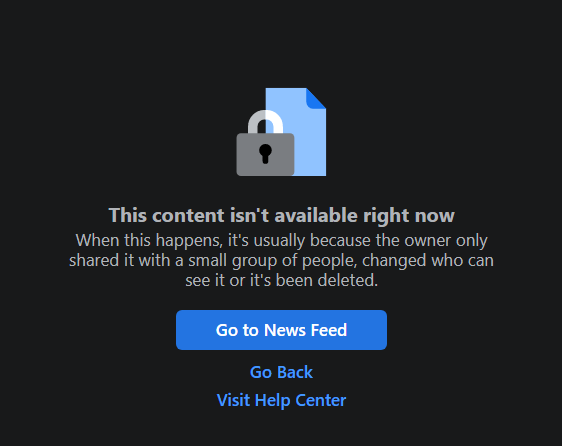The height and width of the screenshot is (446, 562).
Task: Click the word "people" in the description
Action: click(328, 261)
